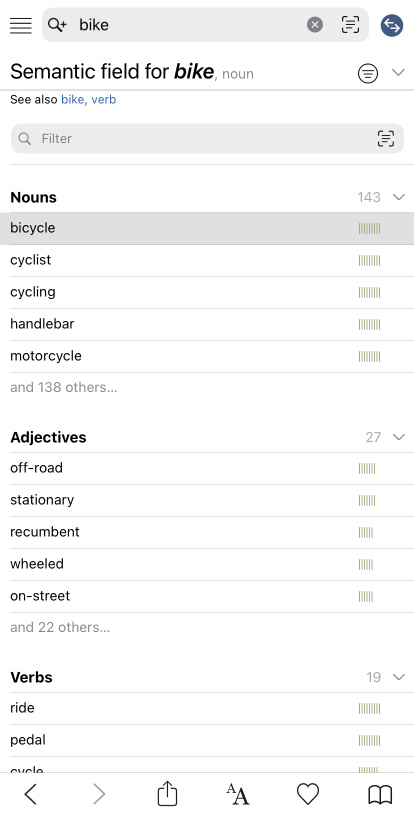
Task: Tap the scan text icon in search bar
Action: tap(350, 24)
